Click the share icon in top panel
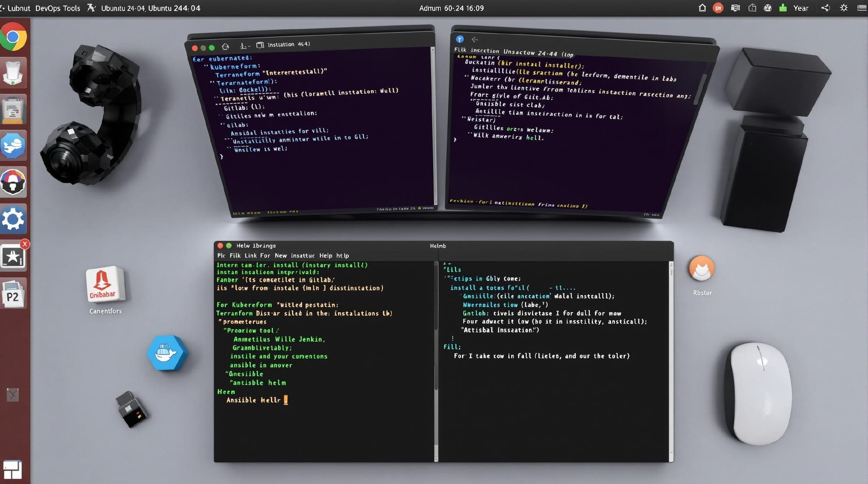Image resolution: width=868 pixels, height=484 pixels. [x=825, y=8]
